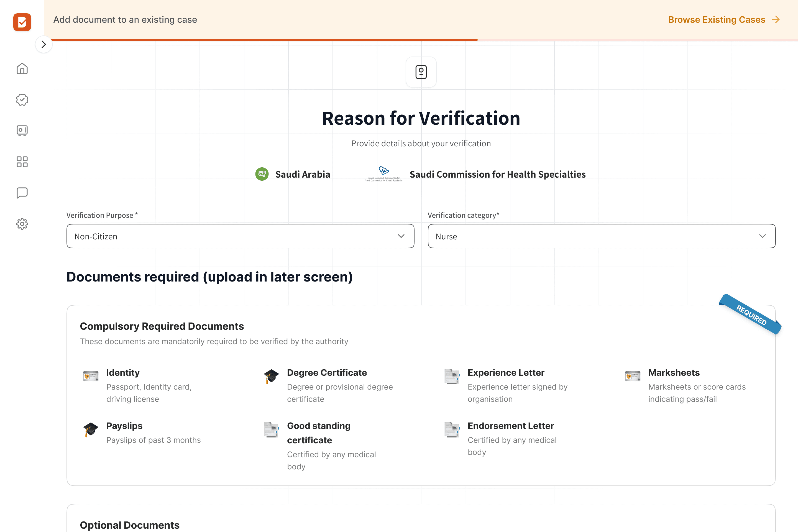Open the Verification Purpose dropdown
Screen dimensions: 798x532
(240, 236)
